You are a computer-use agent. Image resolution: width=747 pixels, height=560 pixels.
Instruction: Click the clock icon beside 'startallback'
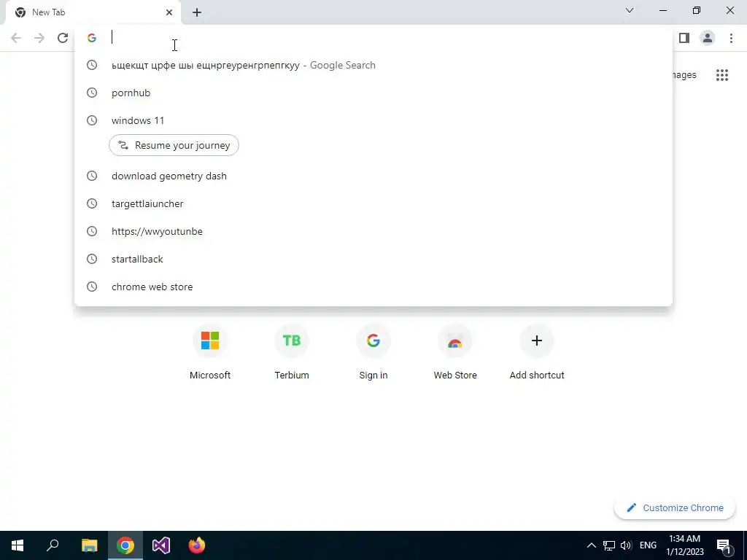92,259
